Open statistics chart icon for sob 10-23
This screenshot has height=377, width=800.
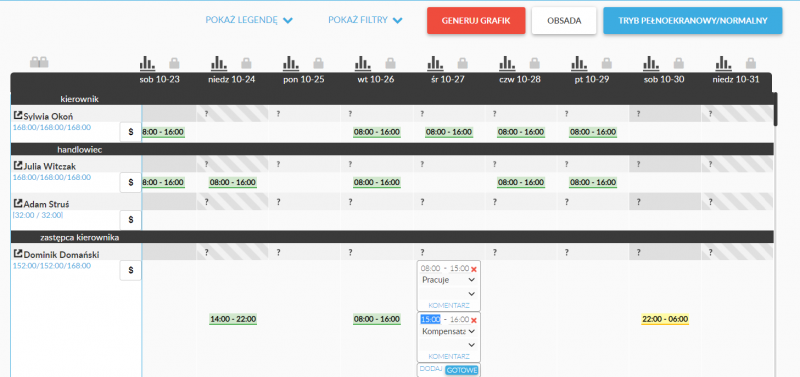(x=147, y=63)
